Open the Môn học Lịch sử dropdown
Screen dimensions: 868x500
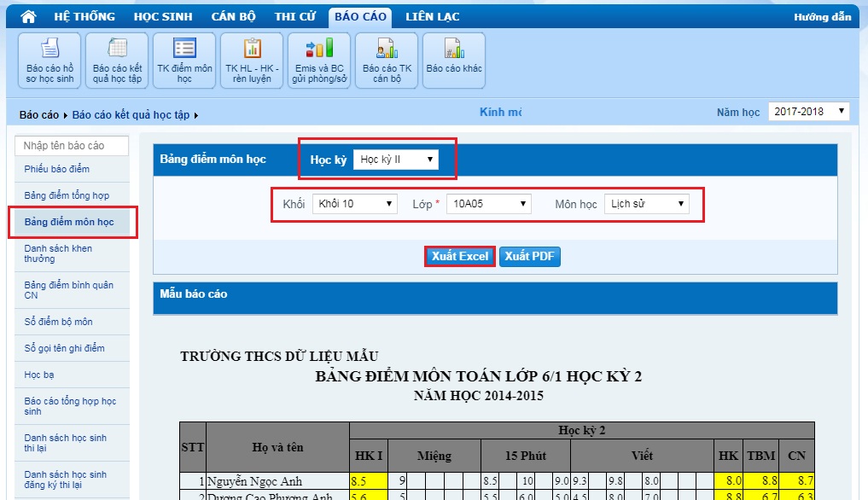[x=646, y=204]
